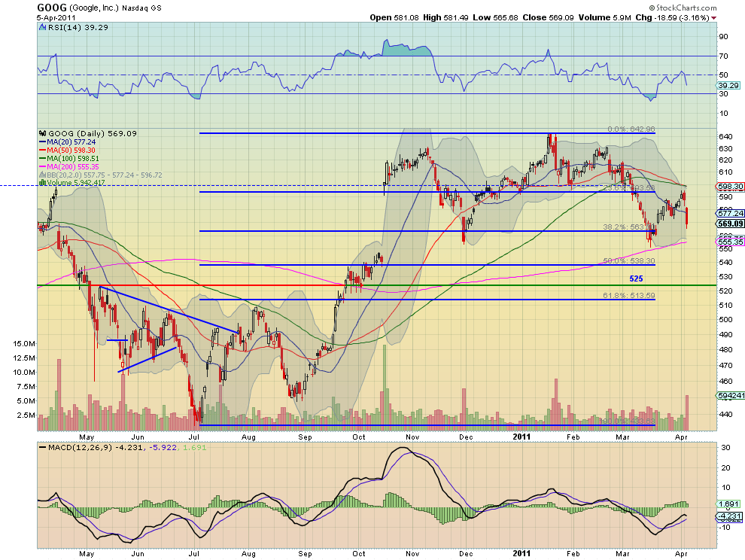
Task: Click the Close 569.09 header value
Action: coord(548,17)
